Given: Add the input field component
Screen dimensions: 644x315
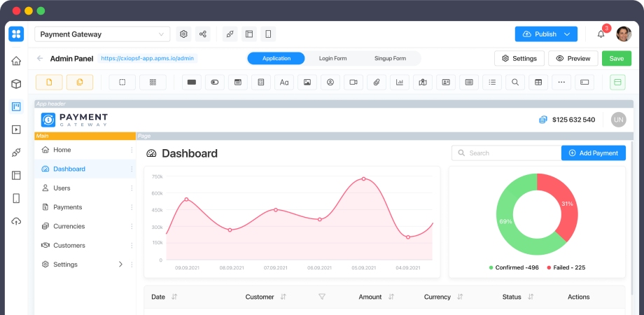Looking at the screenshot, I should (x=584, y=82).
